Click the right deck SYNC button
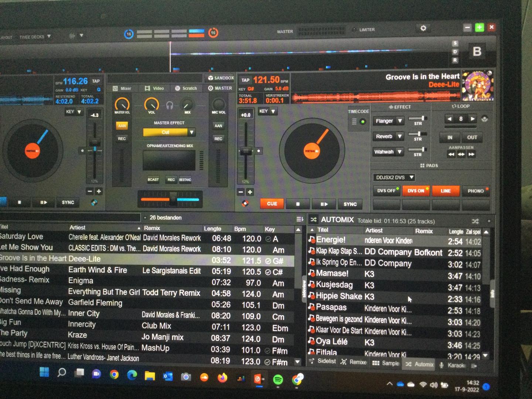Image resolution: width=532 pixels, height=399 pixels. pyautogui.click(x=350, y=204)
